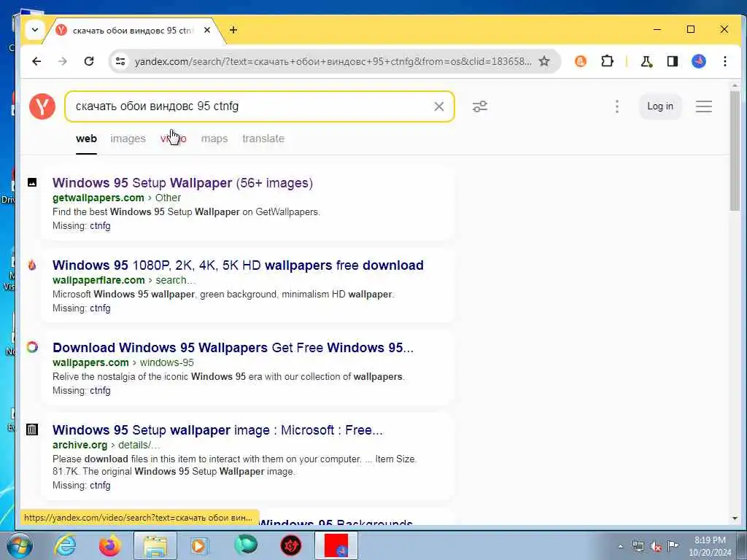Click the wallpaperflare.com domain link

[98, 280]
